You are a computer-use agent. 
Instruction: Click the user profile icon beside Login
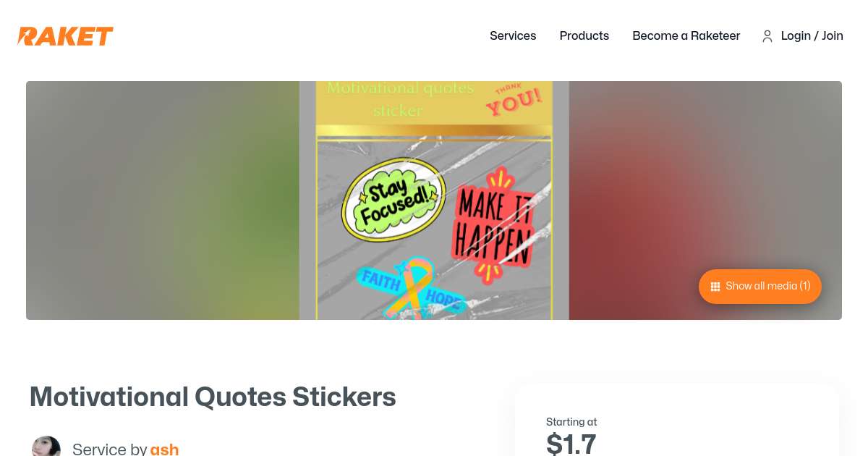coord(767,36)
